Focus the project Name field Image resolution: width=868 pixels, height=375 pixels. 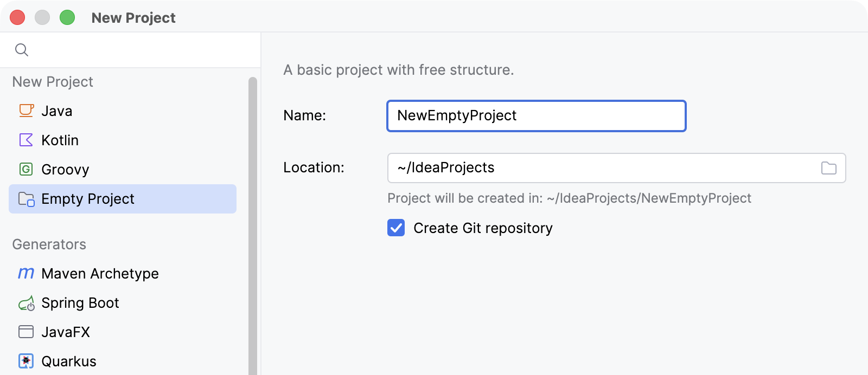pyautogui.click(x=537, y=116)
